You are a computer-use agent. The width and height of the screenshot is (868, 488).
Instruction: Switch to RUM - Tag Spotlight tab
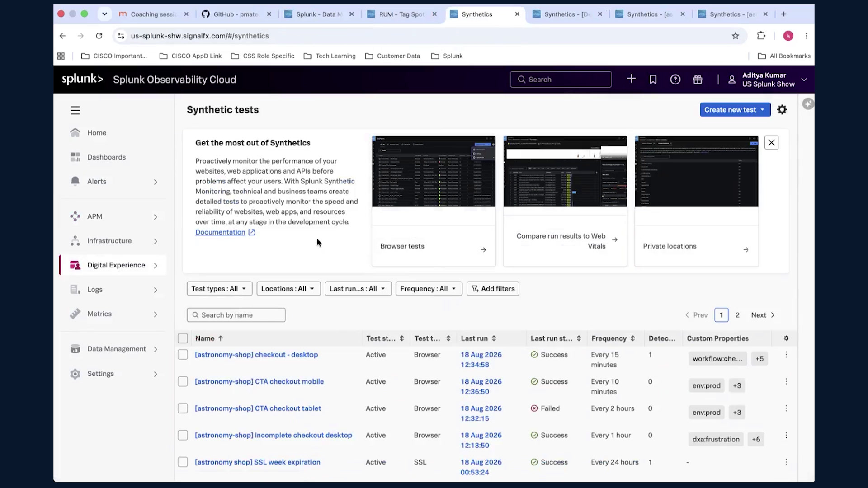(401, 14)
